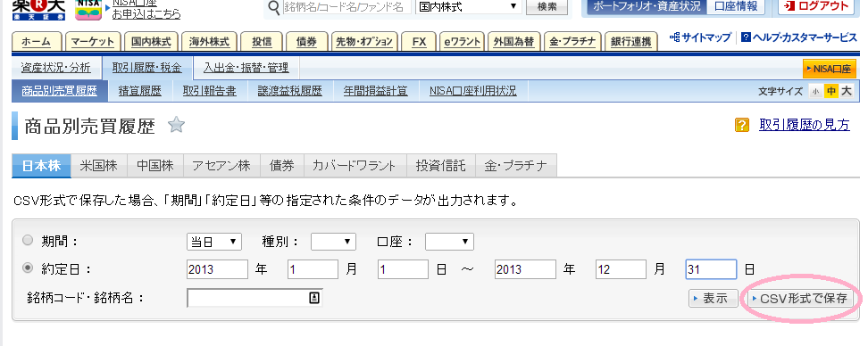The image size is (868, 346).
Task: Click the yellow question mark help icon
Action: (742, 126)
